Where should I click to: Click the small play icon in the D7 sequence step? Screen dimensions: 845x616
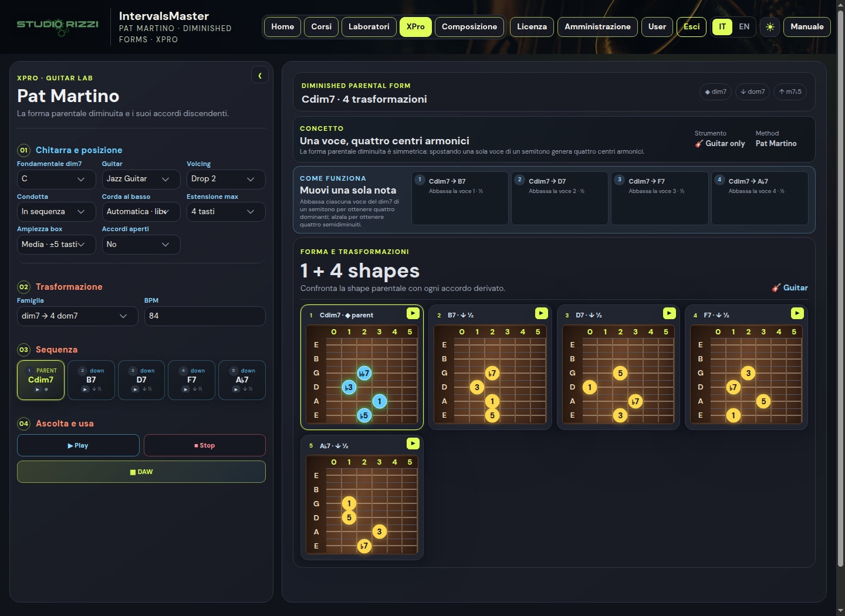(136, 390)
